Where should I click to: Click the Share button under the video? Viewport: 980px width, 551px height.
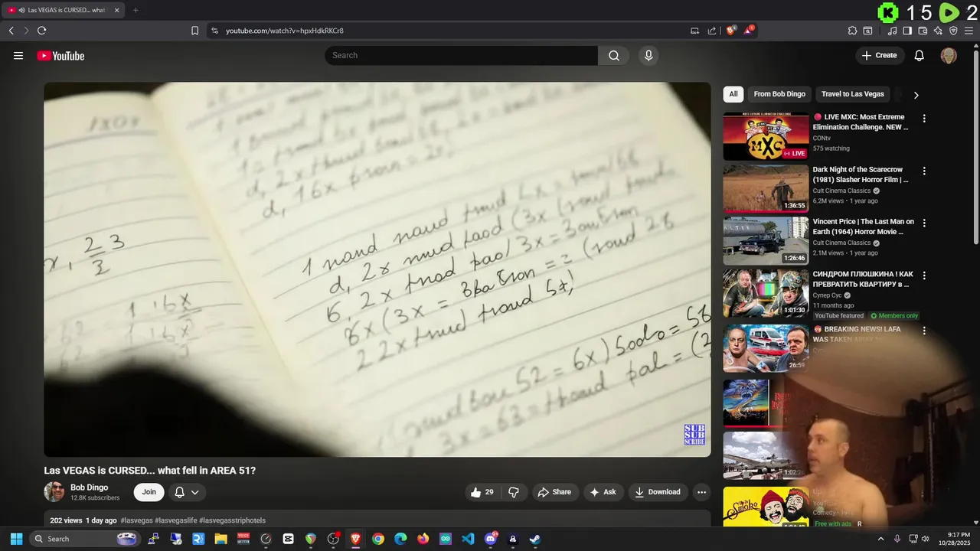(554, 492)
